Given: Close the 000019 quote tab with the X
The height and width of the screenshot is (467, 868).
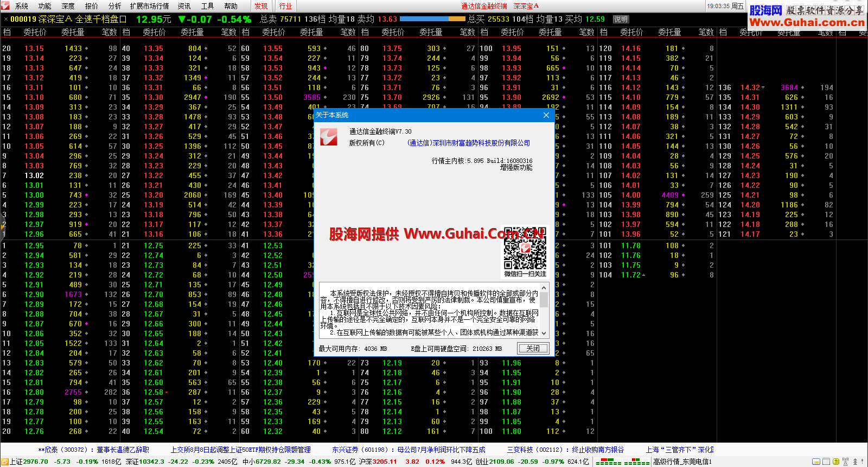Looking at the screenshot, I should pos(5,20).
